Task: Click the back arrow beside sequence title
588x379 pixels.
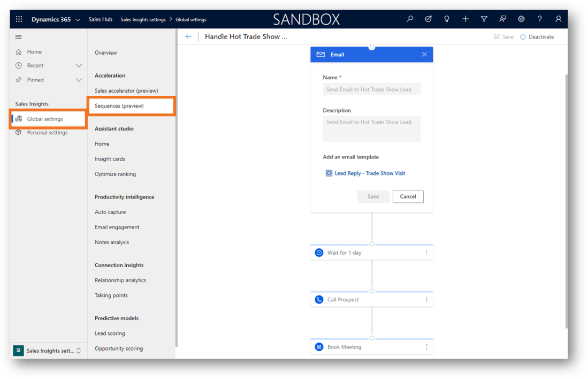Action: 188,37
